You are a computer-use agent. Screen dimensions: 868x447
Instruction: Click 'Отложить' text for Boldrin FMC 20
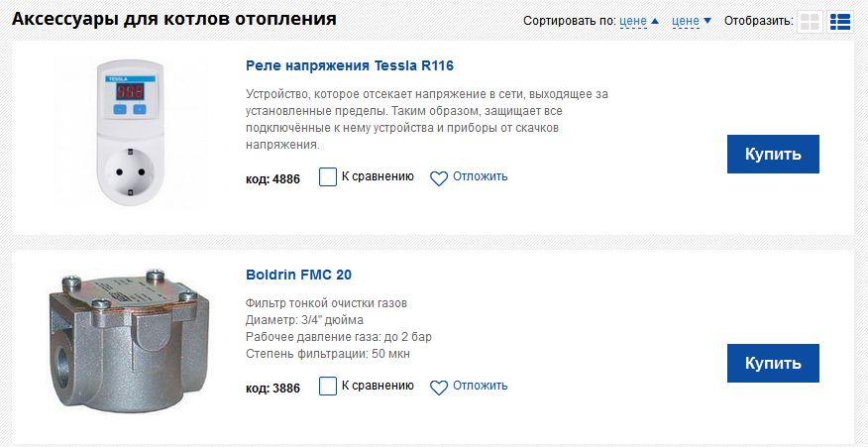(480, 387)
